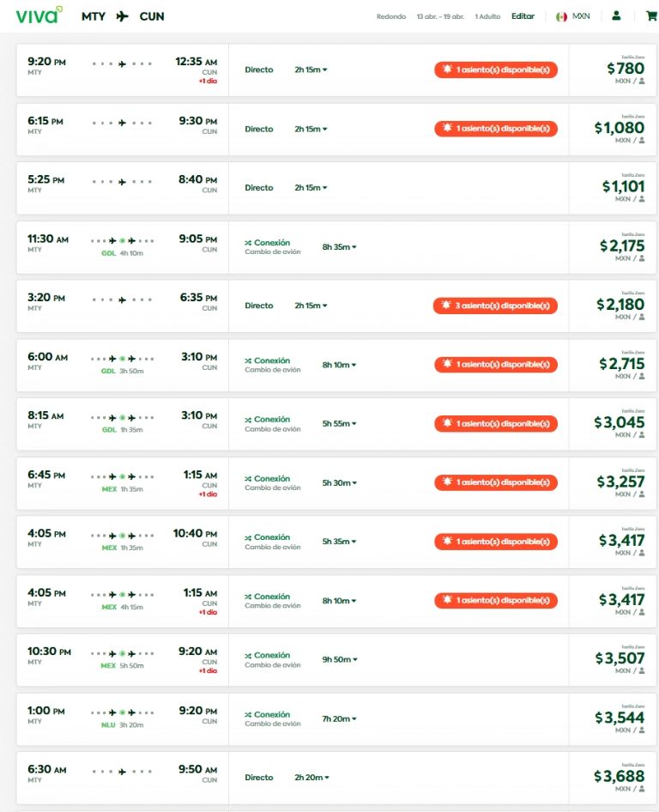Click the connection shuffle icon on the 11:30 AM flight
The image size is (659, 812).
248,243
